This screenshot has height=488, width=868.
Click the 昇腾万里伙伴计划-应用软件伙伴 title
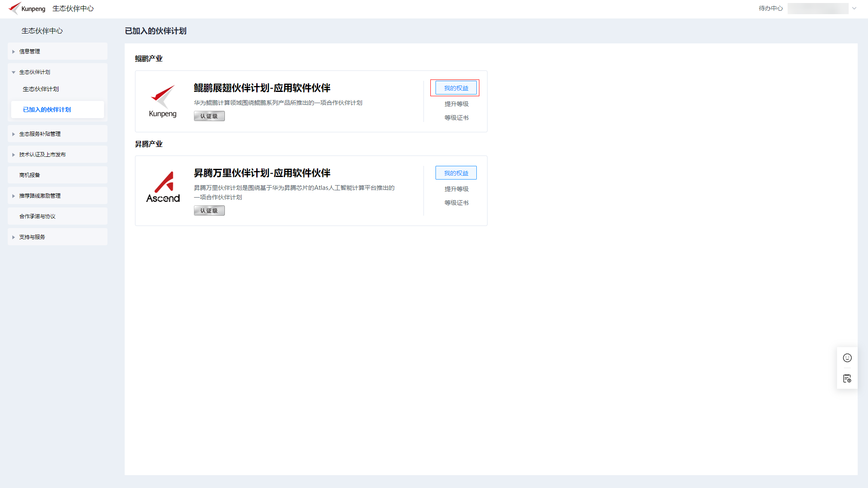[x=262, y=173]
